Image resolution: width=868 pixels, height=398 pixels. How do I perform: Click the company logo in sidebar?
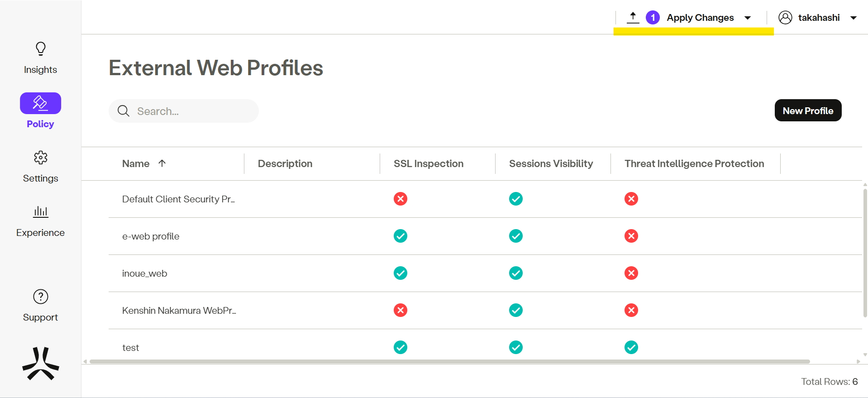(40, 364)
